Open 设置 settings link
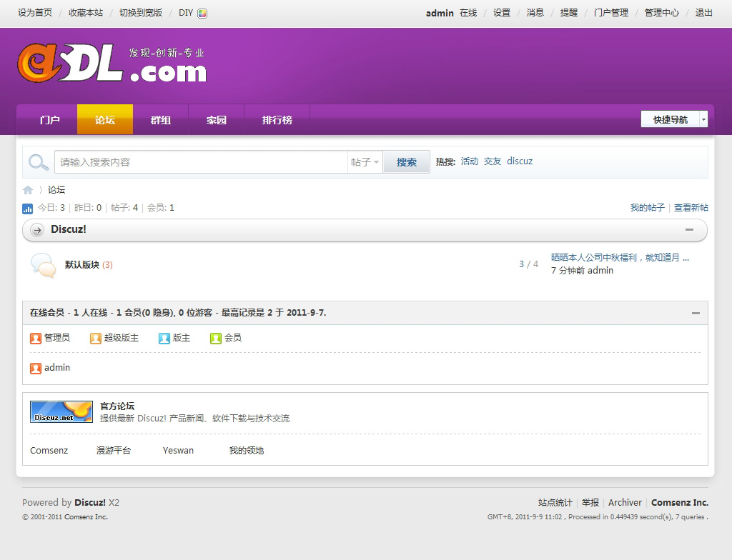The height and width of the screenshot is (560, 732). [502, 13]
